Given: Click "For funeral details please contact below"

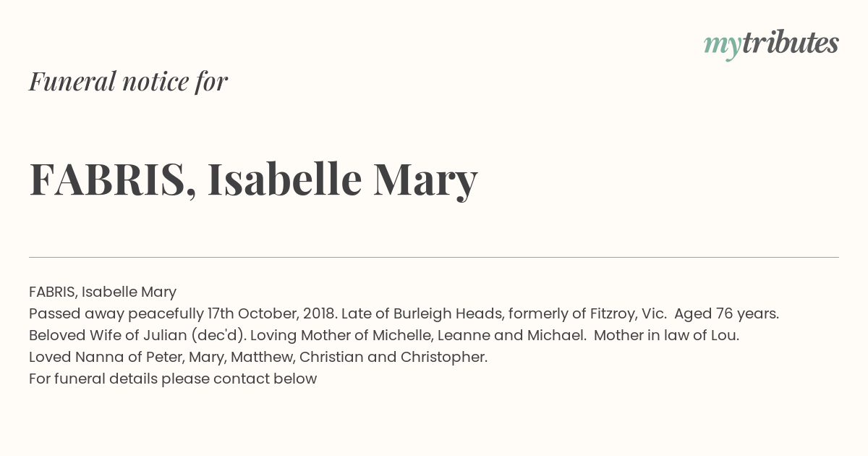Looking at the screenshot, I should tap(173, 379).
